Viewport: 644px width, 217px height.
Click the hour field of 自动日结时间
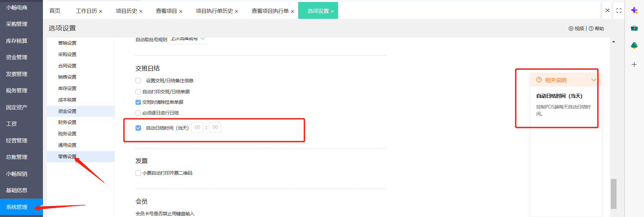coord(197,128)
